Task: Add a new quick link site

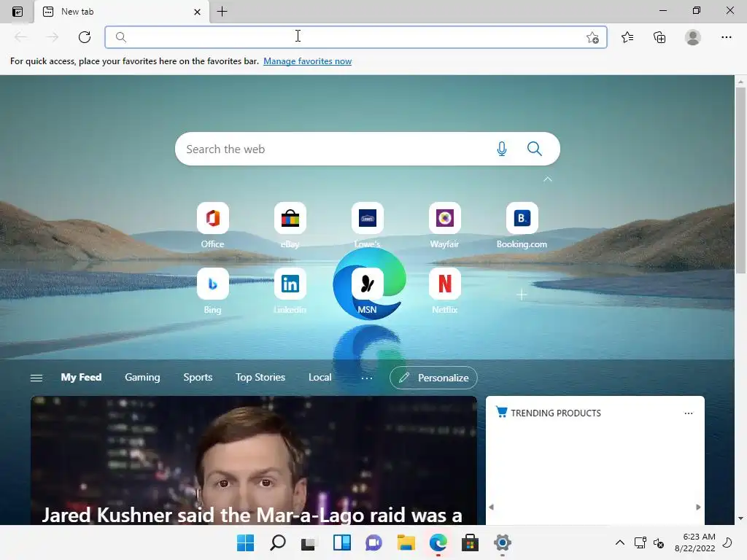Action: click(x=522, y=295)
